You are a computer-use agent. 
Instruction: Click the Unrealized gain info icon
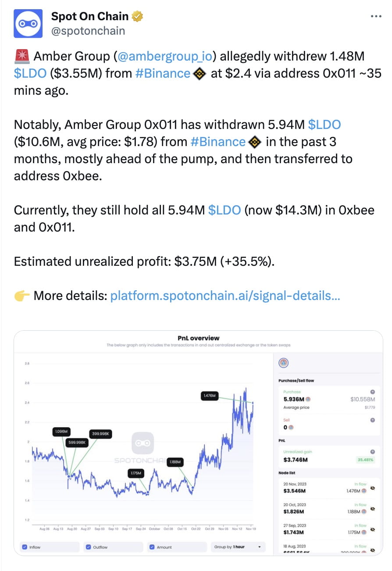[x=372, y=451]
